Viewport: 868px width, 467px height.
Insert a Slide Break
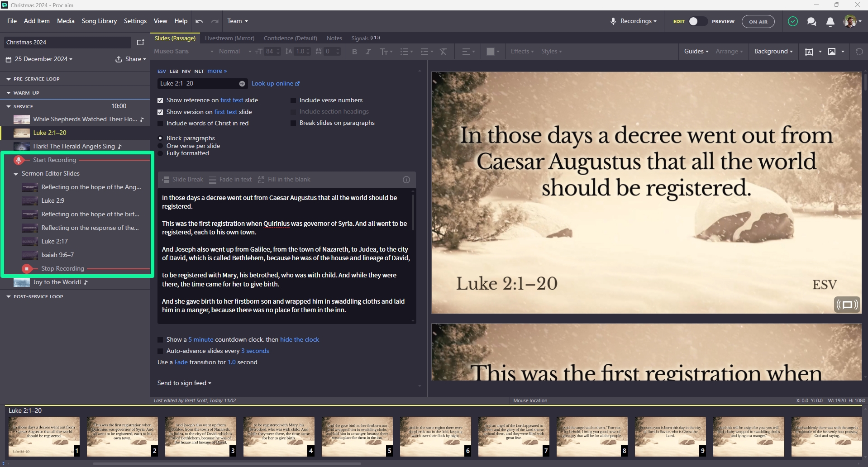coord(183,180)
